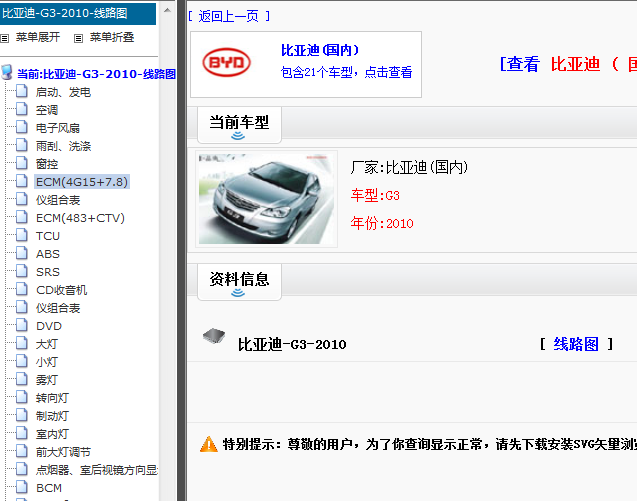This screenshot has width=637, height=501.
Task: Click document icon beside 大灯
Action: point(22,343)
